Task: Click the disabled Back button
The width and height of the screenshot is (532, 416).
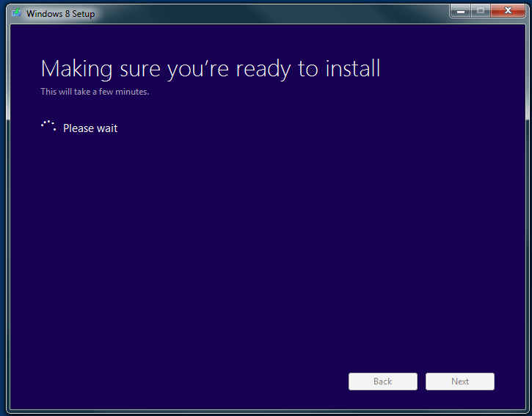Action: click(383, 382)
